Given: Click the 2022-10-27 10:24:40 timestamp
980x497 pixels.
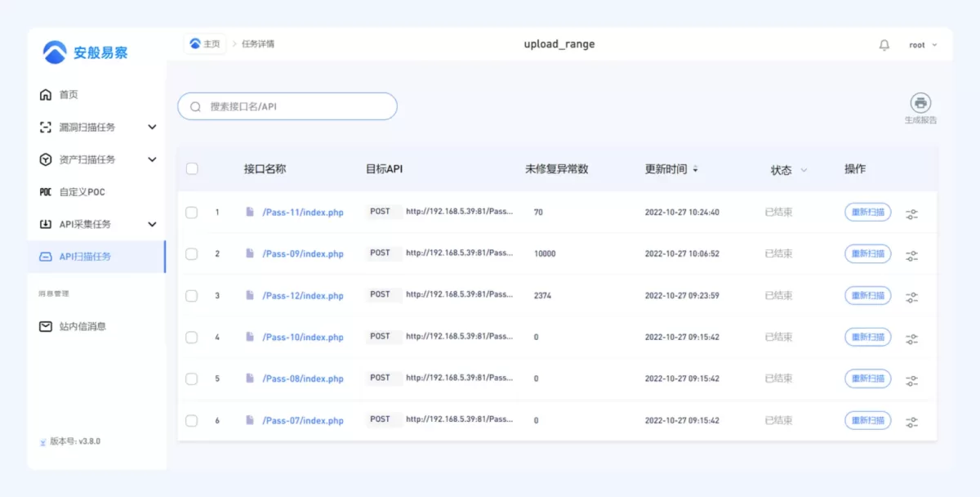Looking at the screenshot, I should tap(682, 213).
